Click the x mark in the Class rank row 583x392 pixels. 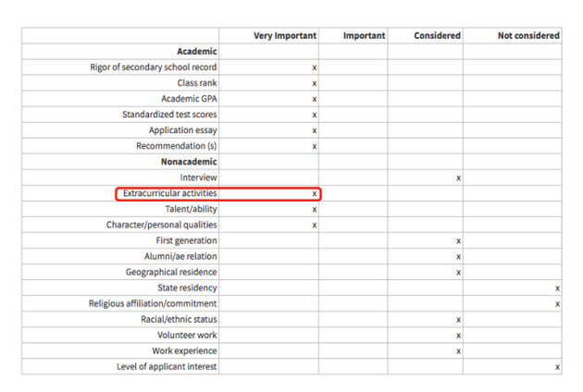pos(315,83)
